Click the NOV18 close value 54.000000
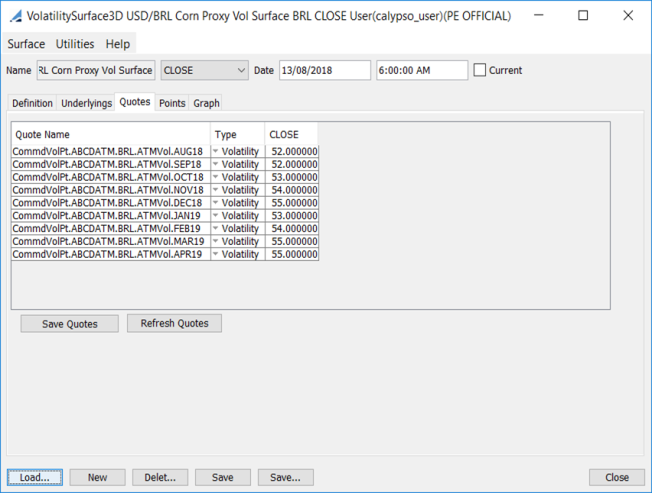The image size is (652, 493). tap(292, 190)
